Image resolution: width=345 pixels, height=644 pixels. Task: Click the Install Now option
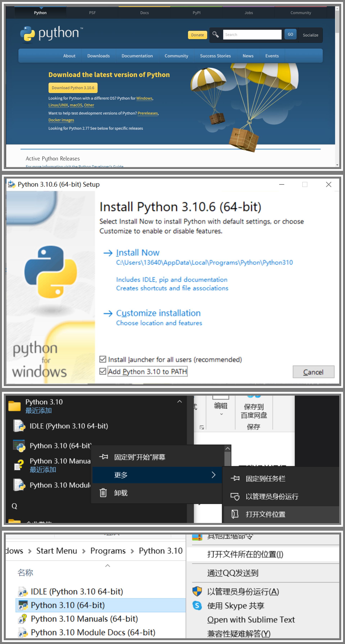[137, 252]
